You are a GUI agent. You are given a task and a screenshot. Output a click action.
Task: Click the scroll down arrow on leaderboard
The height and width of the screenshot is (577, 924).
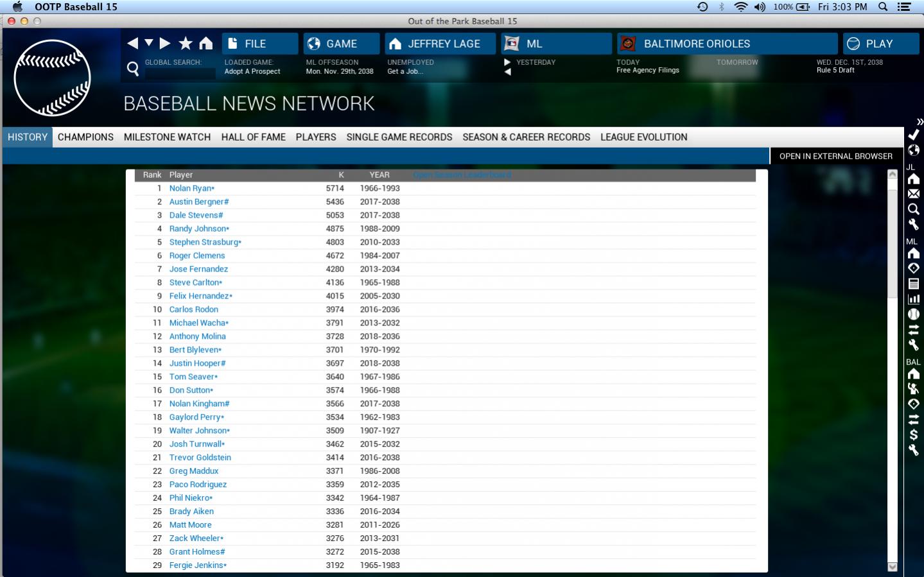(x=892, y=566)
